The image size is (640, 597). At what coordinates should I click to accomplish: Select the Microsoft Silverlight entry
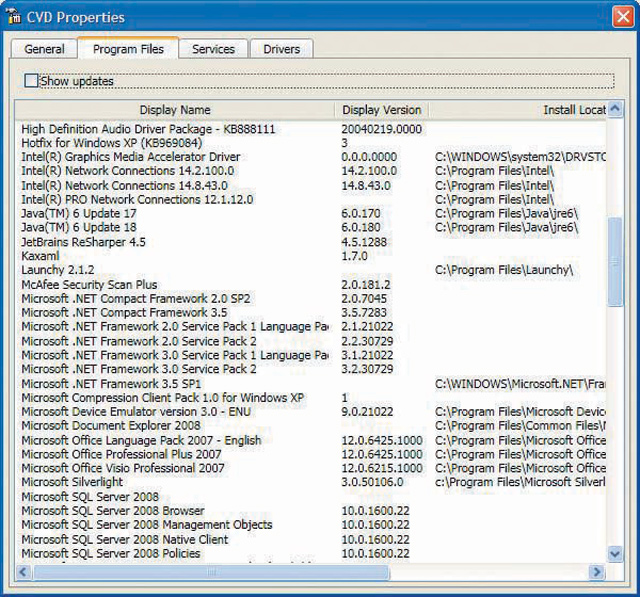(x=72, y=482)
